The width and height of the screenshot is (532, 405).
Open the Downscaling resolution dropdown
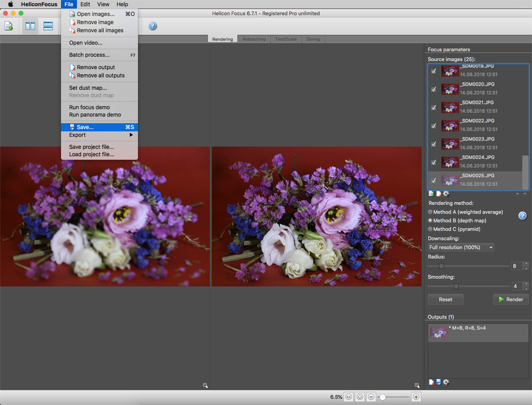(461, 247)
